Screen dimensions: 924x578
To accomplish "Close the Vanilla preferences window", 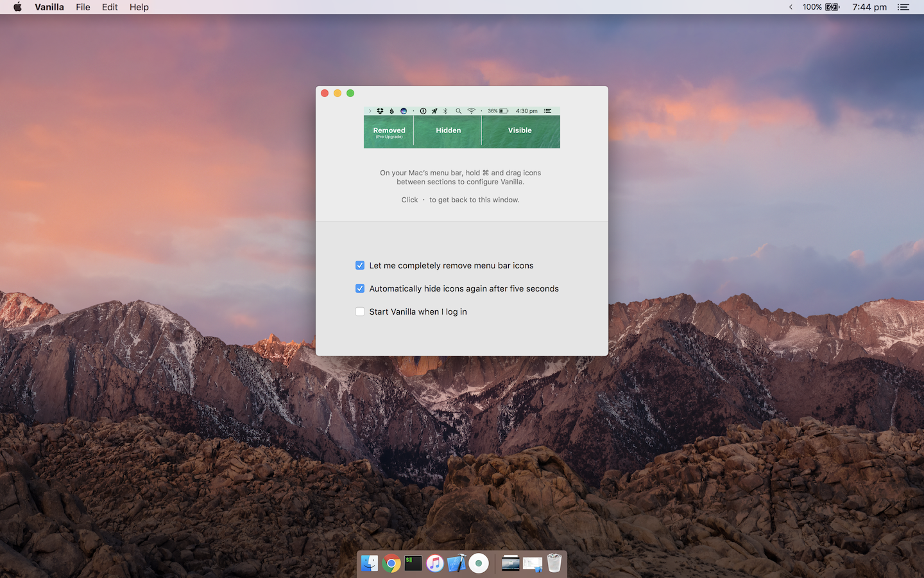I will point(325,93).
